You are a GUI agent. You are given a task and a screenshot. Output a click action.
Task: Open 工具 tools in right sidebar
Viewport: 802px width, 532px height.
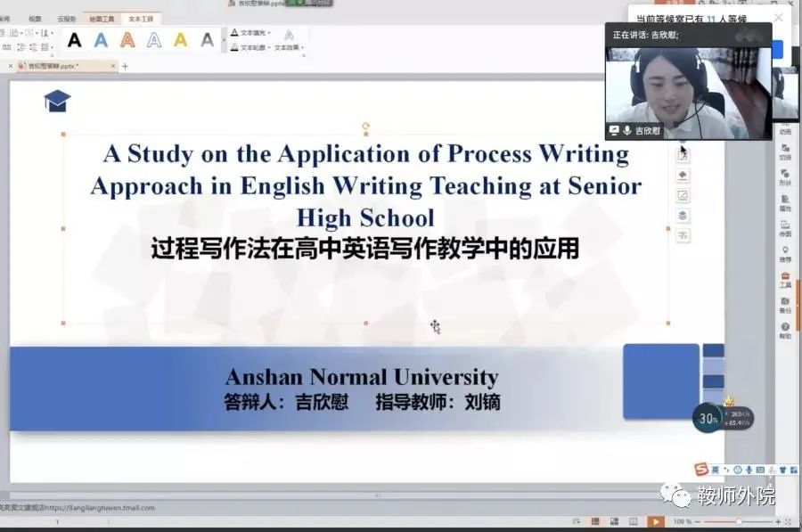[x=785, y=280]
